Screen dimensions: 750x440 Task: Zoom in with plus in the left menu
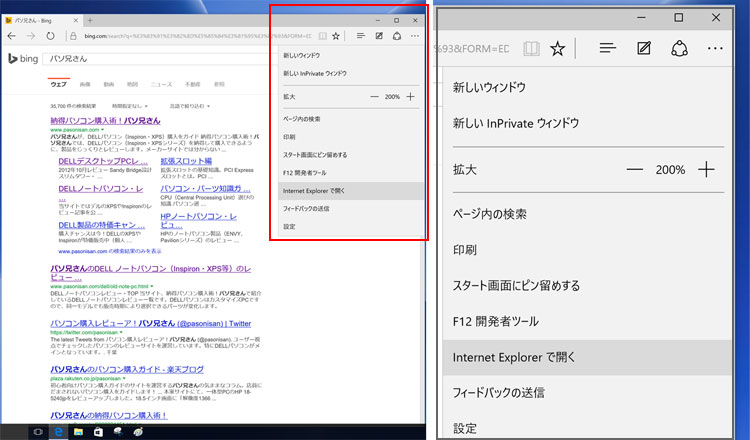[410, 97]
